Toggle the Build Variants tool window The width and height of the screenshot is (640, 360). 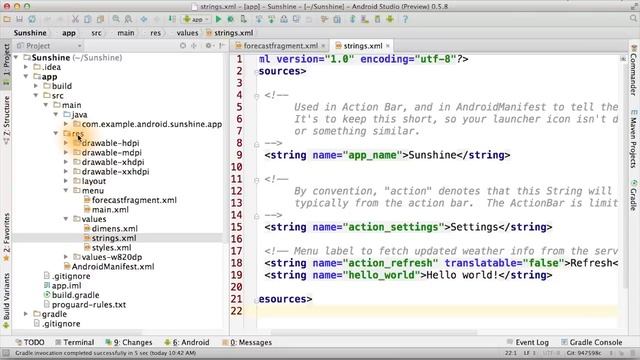click(6, 300)
